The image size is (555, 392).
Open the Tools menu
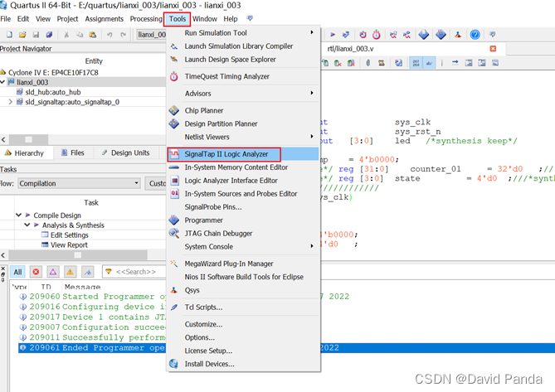point(177,19)
